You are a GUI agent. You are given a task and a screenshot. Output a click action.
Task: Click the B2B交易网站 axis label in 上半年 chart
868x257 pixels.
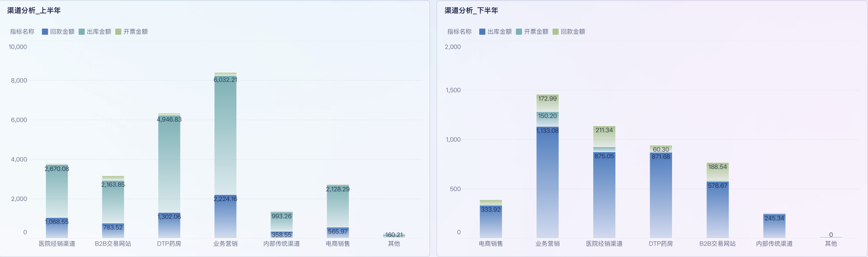pos(113,244)
